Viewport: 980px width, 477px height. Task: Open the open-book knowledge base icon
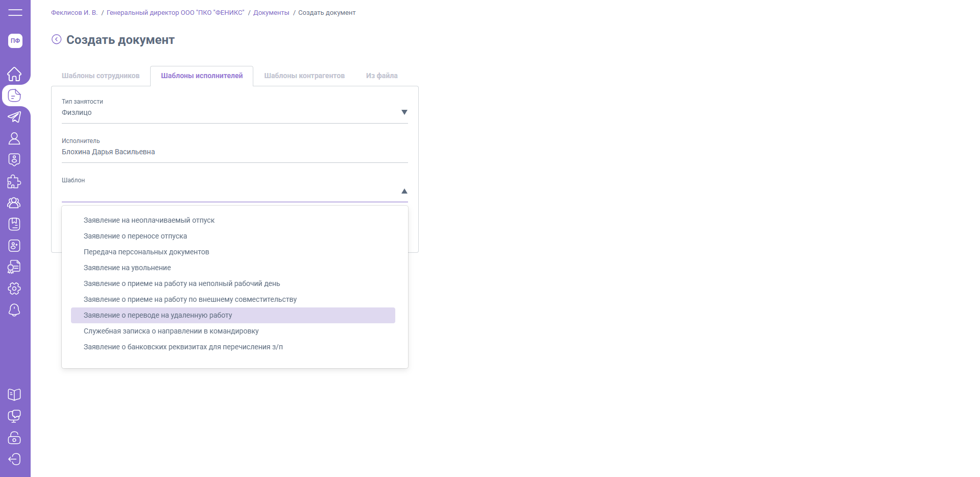click(x=14, y=395)
